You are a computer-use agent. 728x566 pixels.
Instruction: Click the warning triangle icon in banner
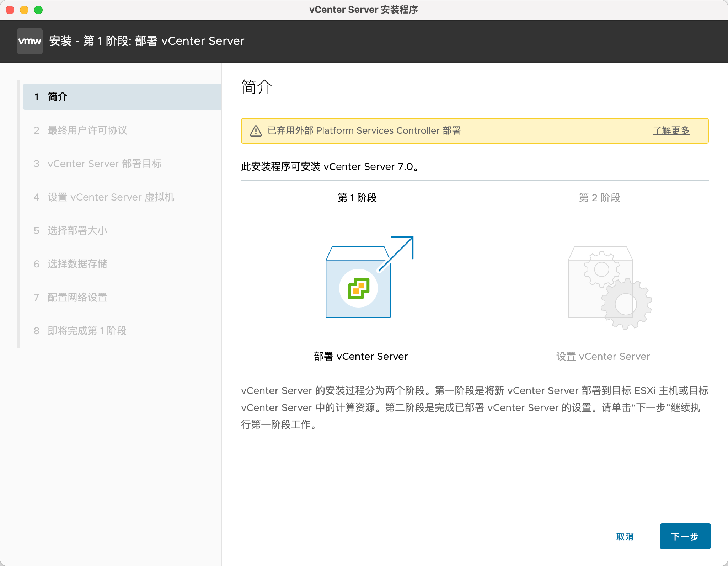click(x=256, y=131)
